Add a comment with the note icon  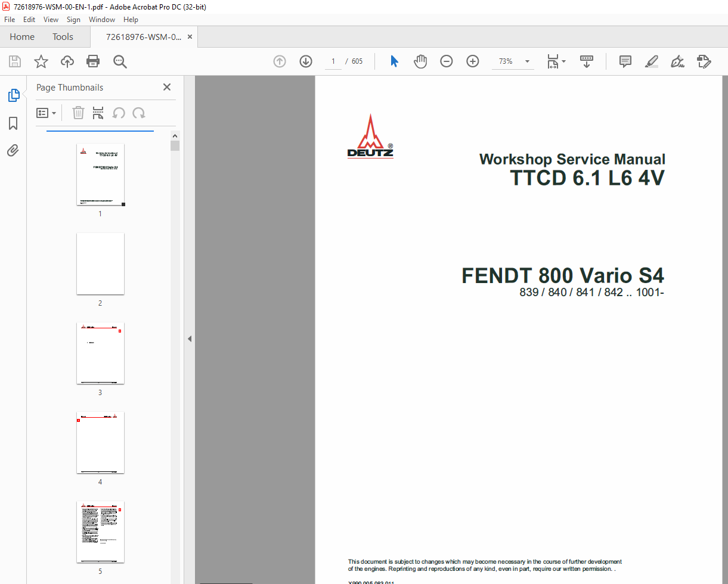[625, 61]
